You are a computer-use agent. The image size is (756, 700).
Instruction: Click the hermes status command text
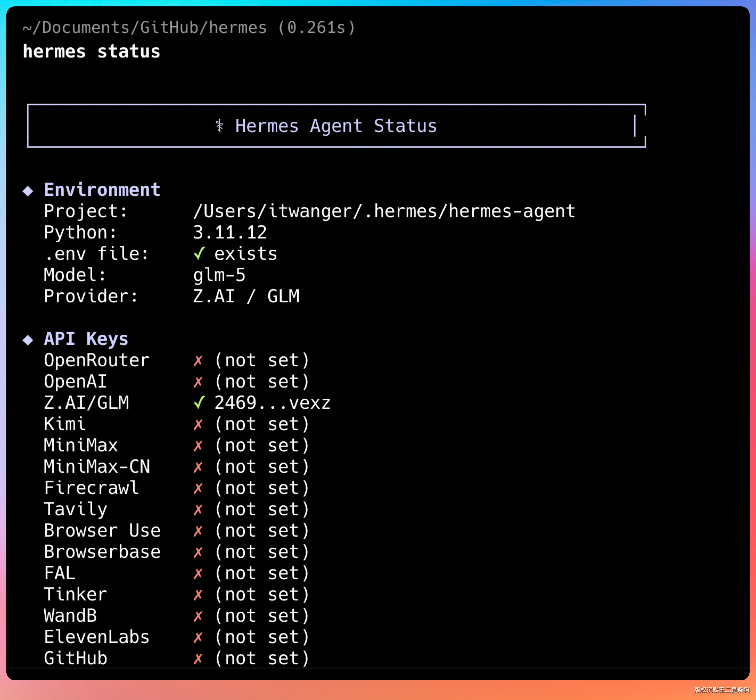tap(91, 52)
